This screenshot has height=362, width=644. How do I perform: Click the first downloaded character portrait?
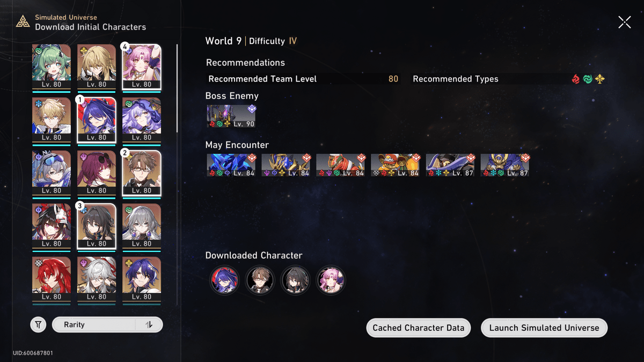point(224,280)
